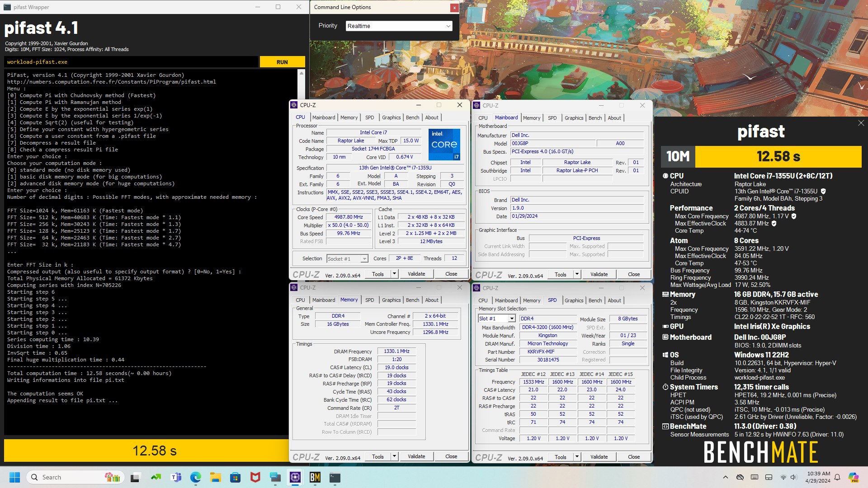The image size is (868, 488).
Task: Click the verified shield beside CPUID i7-1355U
Action: pyautogui.click(x=823, y=191)
